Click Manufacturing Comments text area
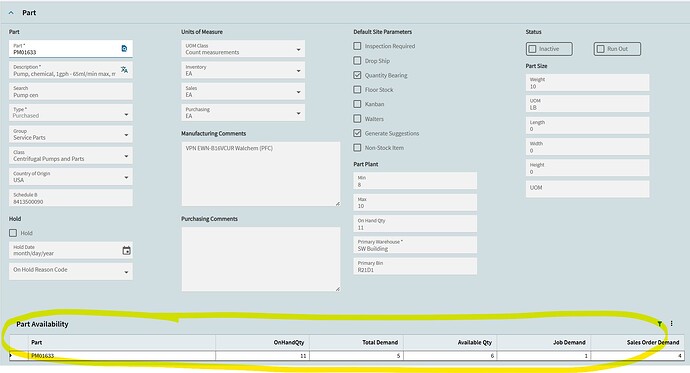Viewport: 690px width, 373px height. (x=261, y=174)
